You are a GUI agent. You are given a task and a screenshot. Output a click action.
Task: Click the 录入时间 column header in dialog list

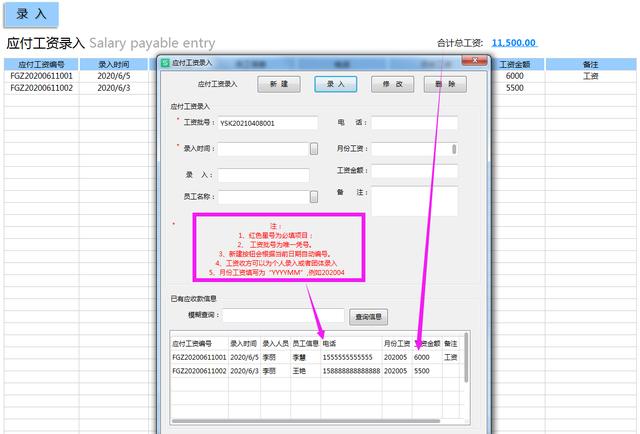pos(244,344)
